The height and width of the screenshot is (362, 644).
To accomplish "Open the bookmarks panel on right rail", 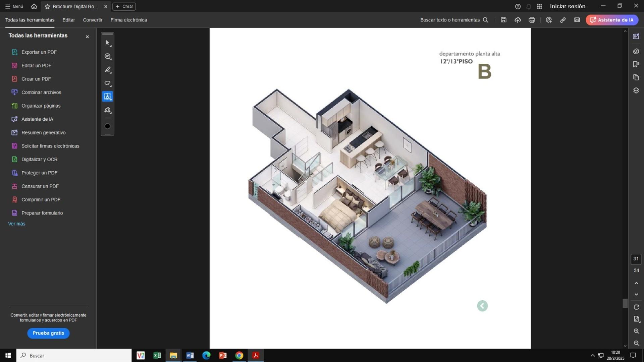I will click(x=636, y=64).
